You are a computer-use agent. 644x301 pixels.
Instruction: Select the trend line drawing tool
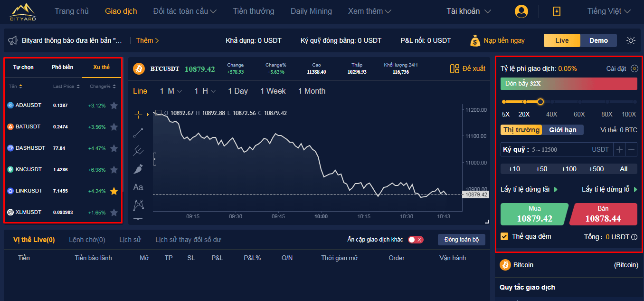click(138, 132)
